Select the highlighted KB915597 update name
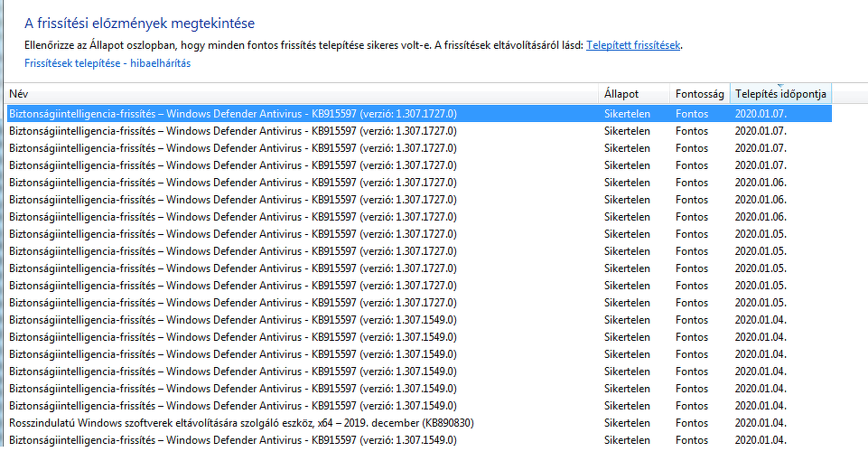The image size is (868, 461). tap(233, 114)
